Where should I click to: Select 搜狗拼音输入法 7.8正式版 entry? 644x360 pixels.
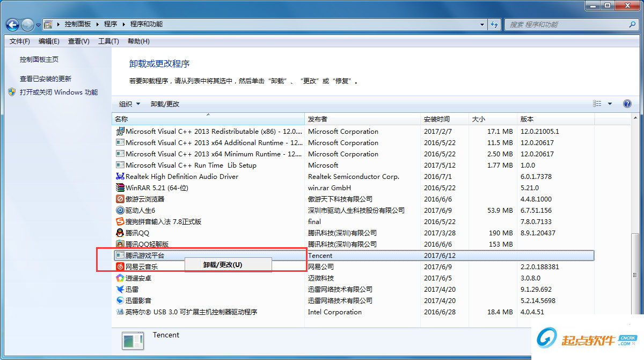(164, 221)
